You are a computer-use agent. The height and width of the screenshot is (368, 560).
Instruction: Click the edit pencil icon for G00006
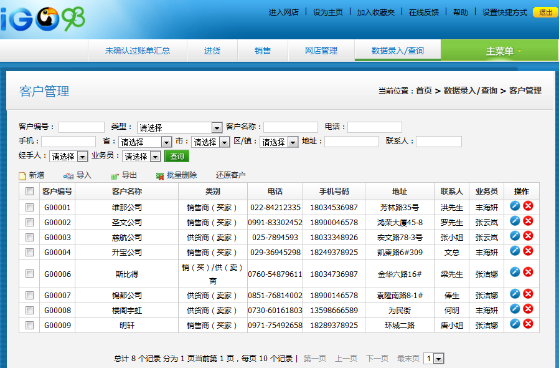(515, 272)
